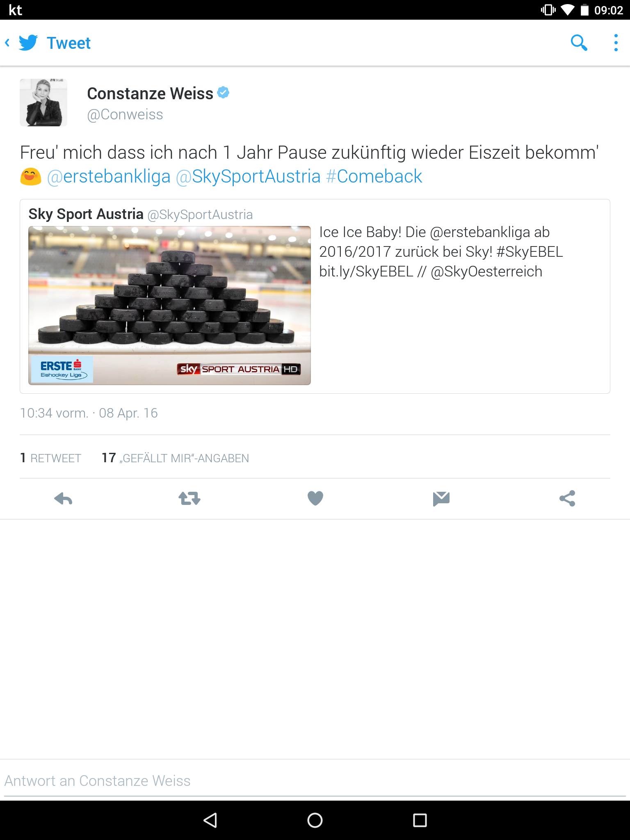The width and height of the screenshot is (630, 840).
Task: Retweet using the retweet arrows icon
Action: click(x=189, y=498)
